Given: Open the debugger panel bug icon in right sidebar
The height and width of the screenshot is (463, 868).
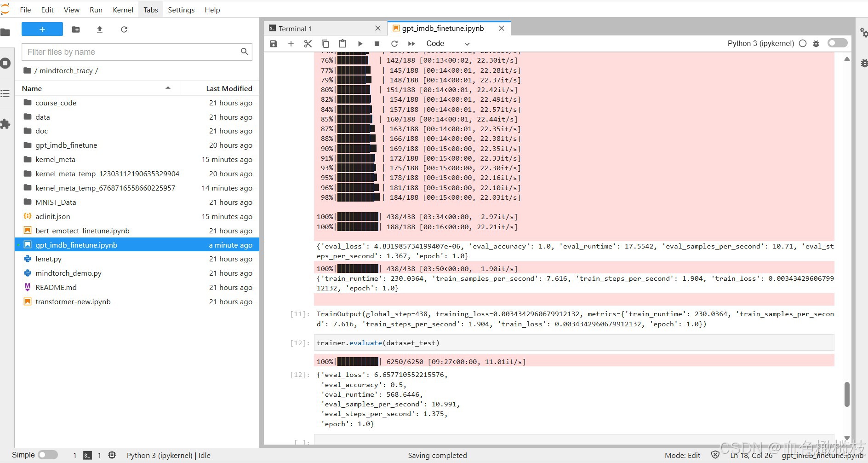Looking at the screenshot, I should pyautogui.click(x=864, y=63).
